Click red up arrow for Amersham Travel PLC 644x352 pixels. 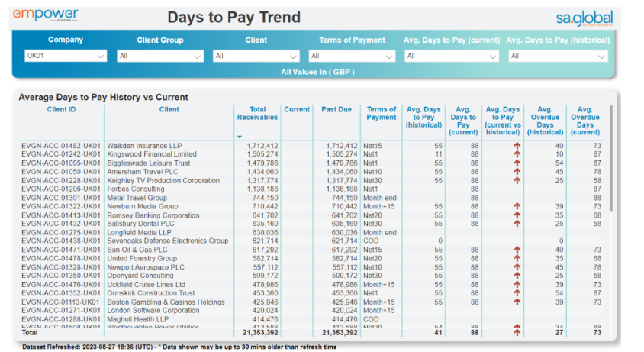point(517,172)
